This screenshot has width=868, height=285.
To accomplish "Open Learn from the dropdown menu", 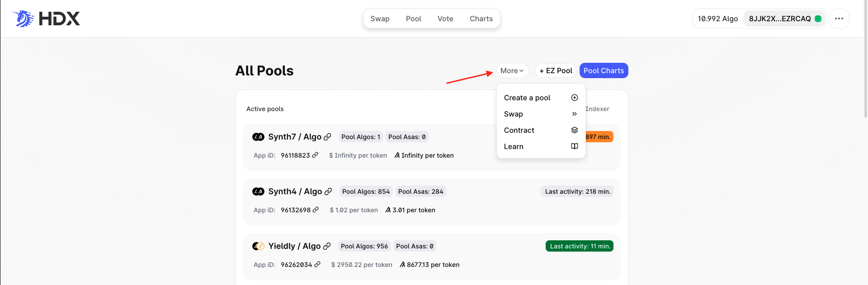I will pyautogui.click(x=541, y=146).
